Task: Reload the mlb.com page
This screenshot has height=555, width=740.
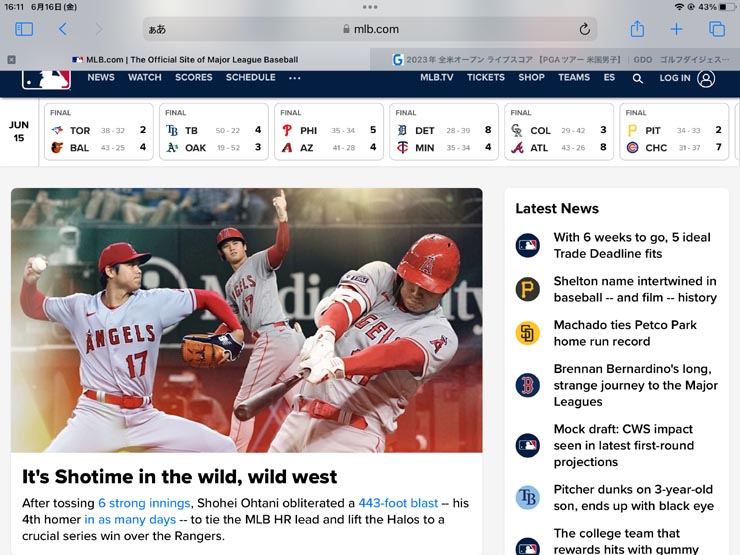Action: (584, 29)
